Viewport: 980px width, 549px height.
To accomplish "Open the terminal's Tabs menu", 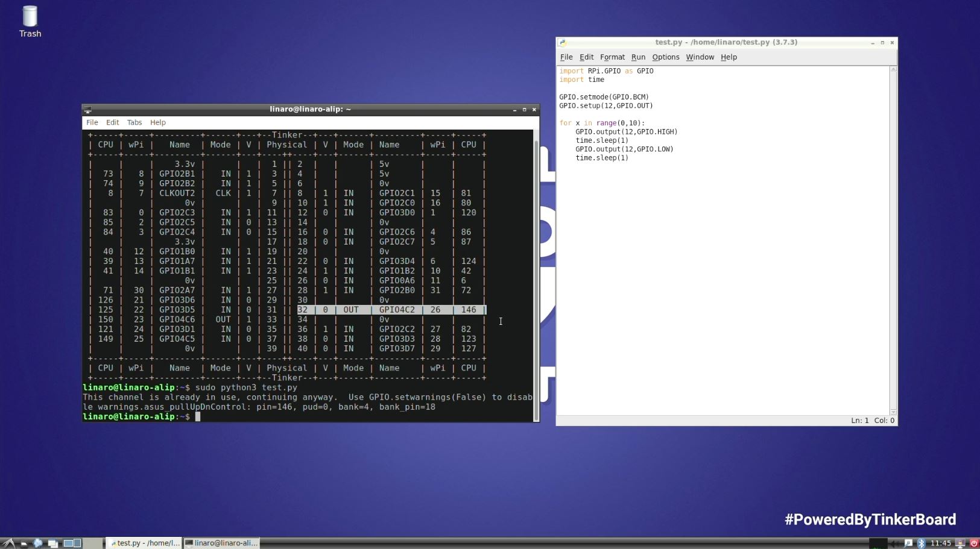I will [x=134, y=122].
